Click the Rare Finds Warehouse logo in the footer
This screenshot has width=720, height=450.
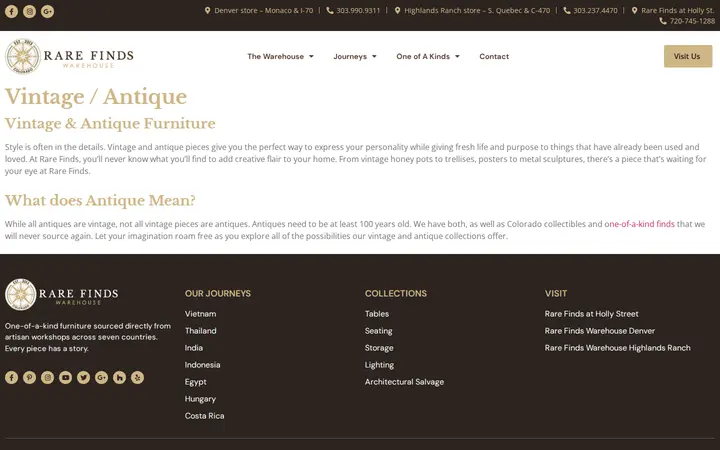pos(62,294)
